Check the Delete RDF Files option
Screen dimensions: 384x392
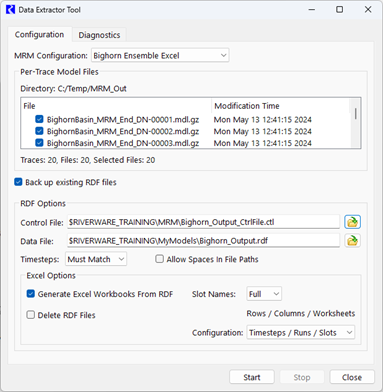[31, 315]
